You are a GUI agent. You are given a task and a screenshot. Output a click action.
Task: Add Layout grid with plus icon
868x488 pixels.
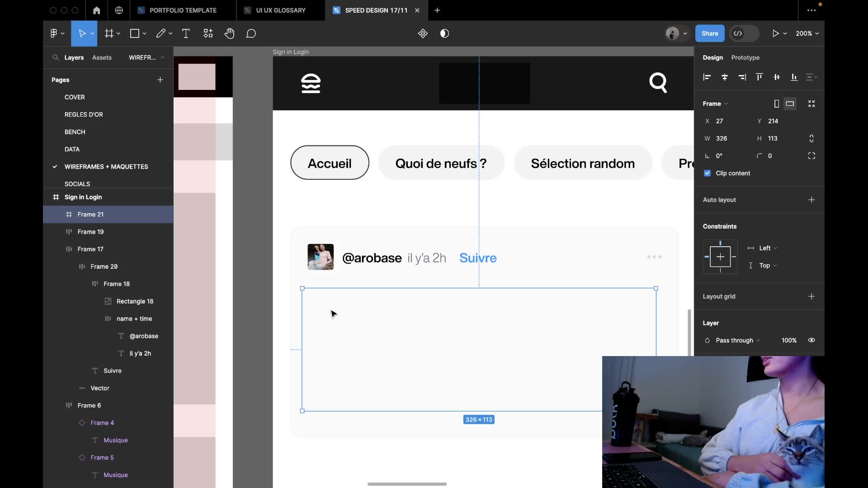coord(811,296)
